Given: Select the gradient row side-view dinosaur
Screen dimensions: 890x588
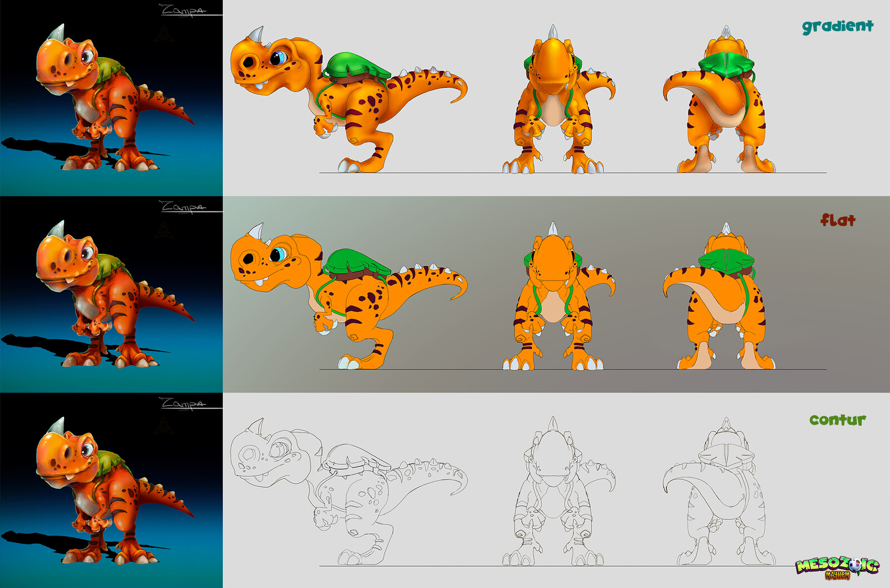Looking at the screenshot, I should click(349, 100).
